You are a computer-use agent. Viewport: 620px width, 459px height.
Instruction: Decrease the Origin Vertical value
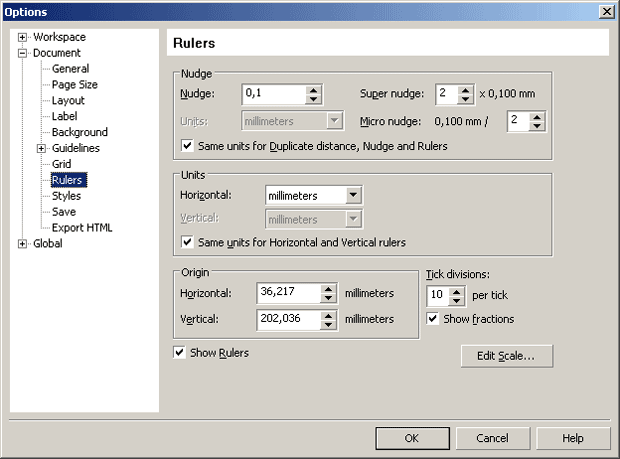[328, 325]
